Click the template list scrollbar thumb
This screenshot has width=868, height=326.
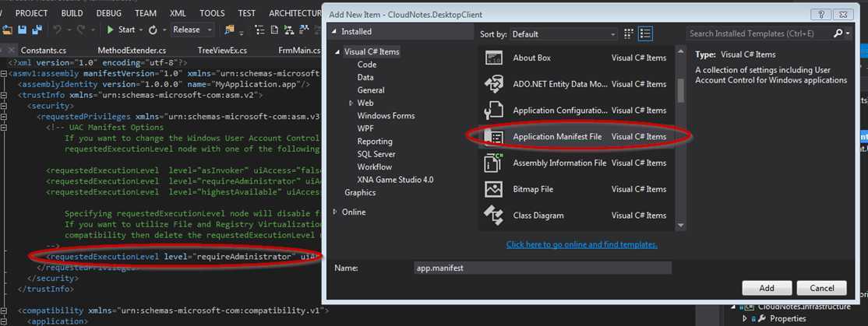(x=680, y=90)
